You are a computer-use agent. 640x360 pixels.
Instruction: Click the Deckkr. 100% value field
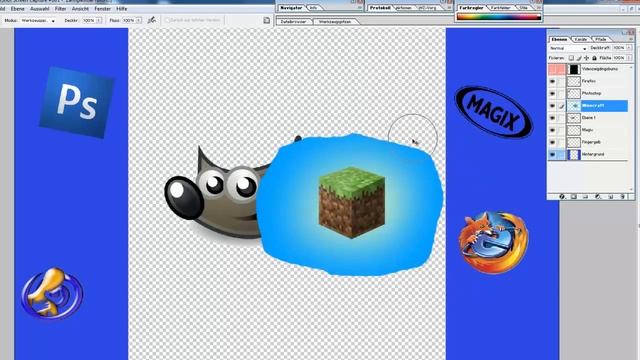[88, 20]
